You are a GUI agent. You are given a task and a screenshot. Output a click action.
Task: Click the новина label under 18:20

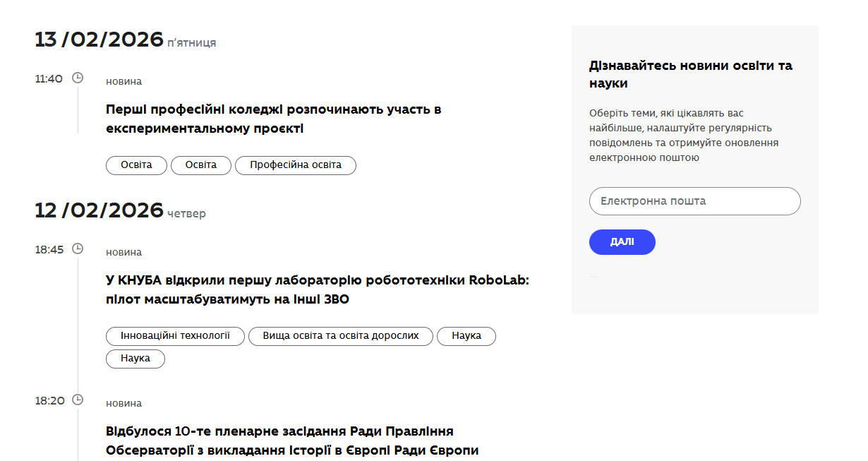point(123,403)
